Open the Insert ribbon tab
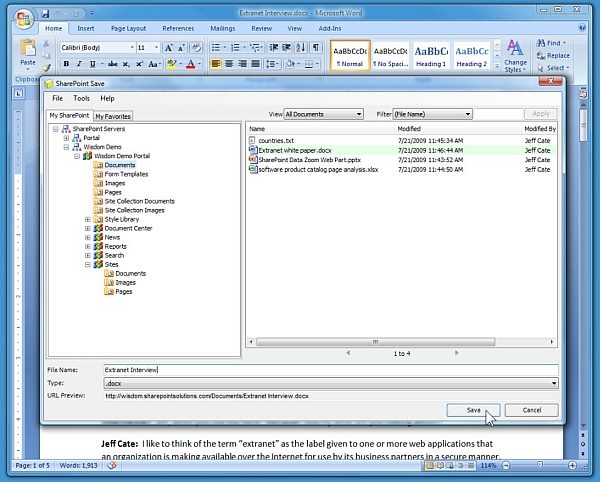The width and height of the screenshot is (600, 482). coord(86,28)
